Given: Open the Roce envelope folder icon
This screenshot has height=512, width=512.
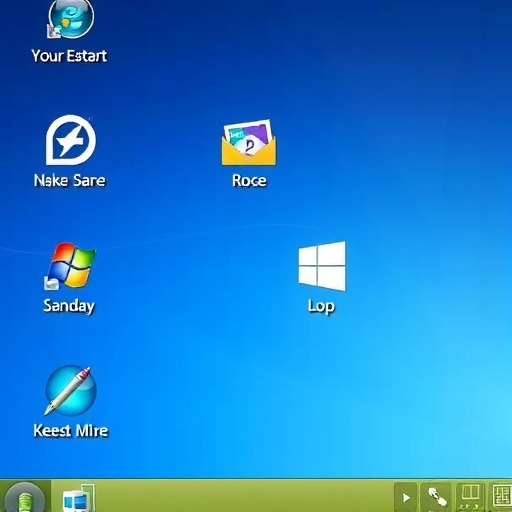Looking at the screenshot, I should pyautogui.click(x=249, y=143).
